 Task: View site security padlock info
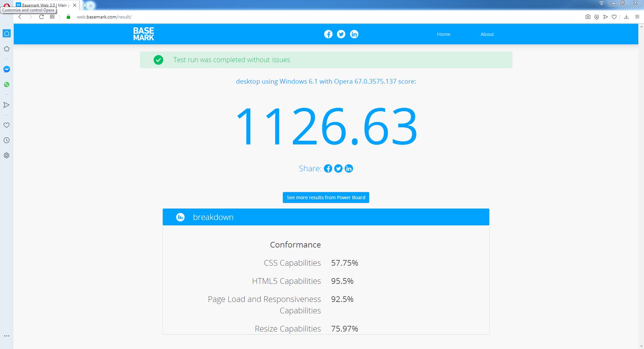(x=68, y=17)
